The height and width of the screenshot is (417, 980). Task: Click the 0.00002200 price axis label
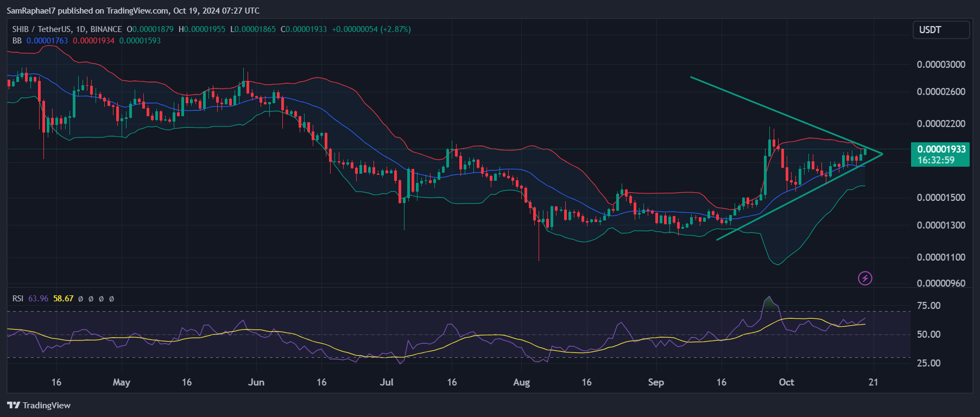tap(941, 124)
